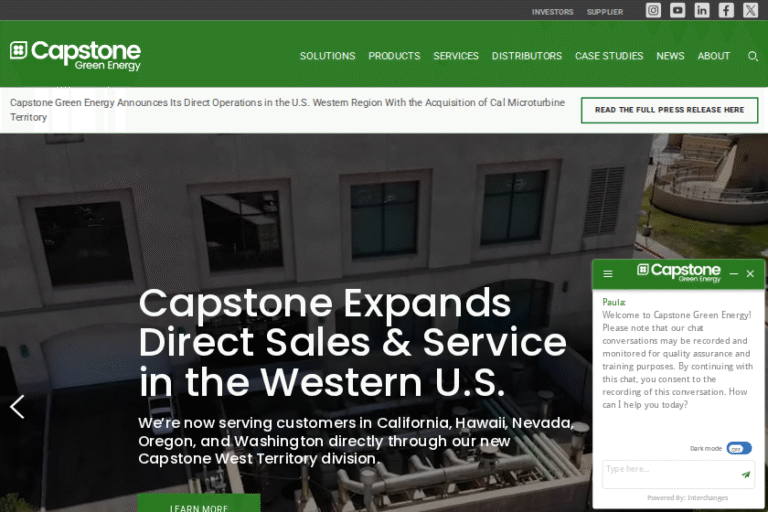
Task: Go to previous slide with left arrow
Action: point(17,407)
